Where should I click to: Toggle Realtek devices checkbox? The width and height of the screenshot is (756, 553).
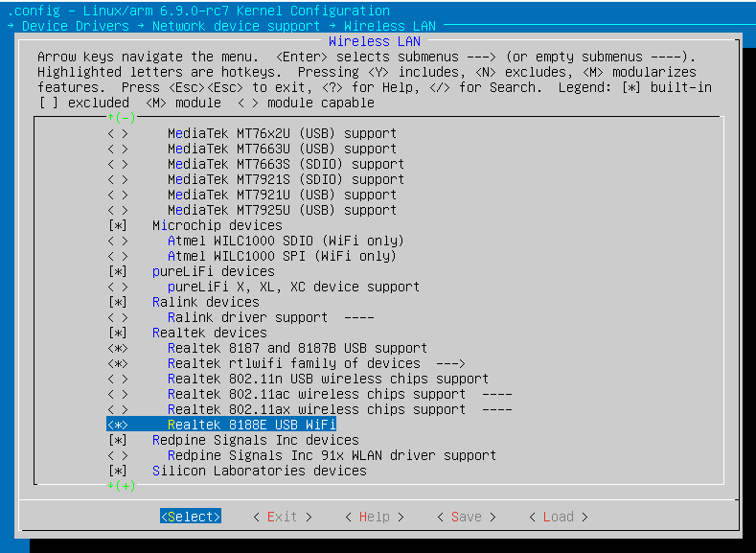[118, 334]
